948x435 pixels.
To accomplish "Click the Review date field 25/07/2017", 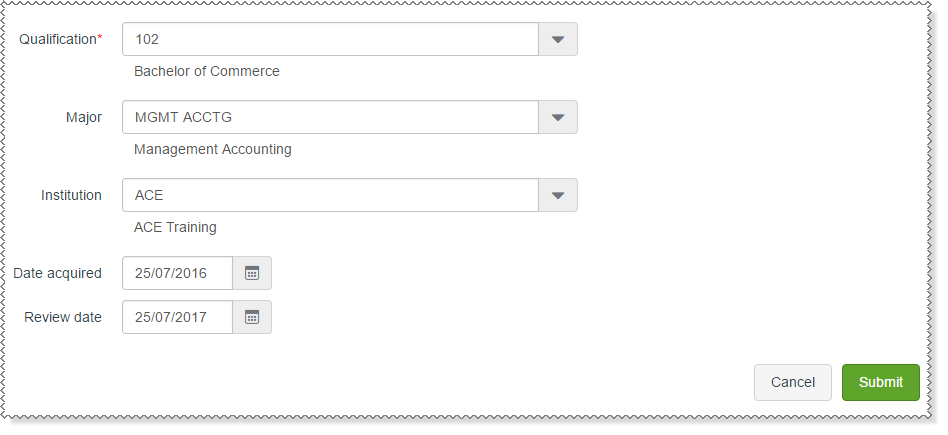I will (177, 317).
